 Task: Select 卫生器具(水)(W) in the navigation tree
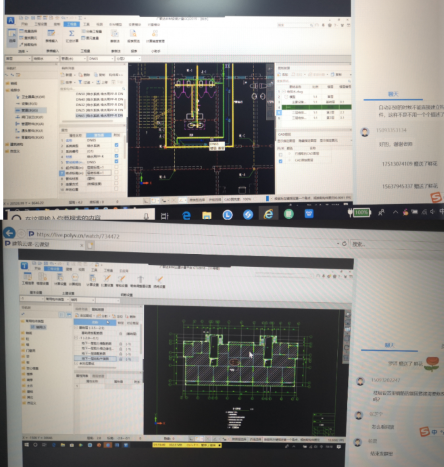click(x=30, y=97)
